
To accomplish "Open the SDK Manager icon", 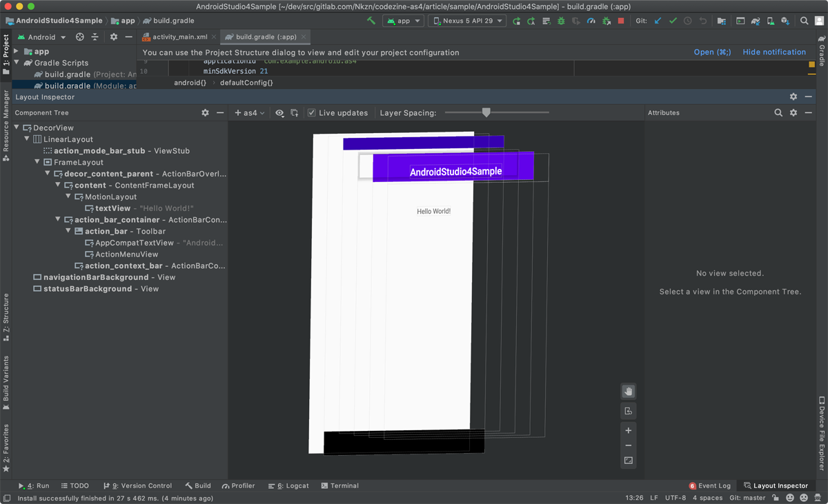I will (785, 21).
